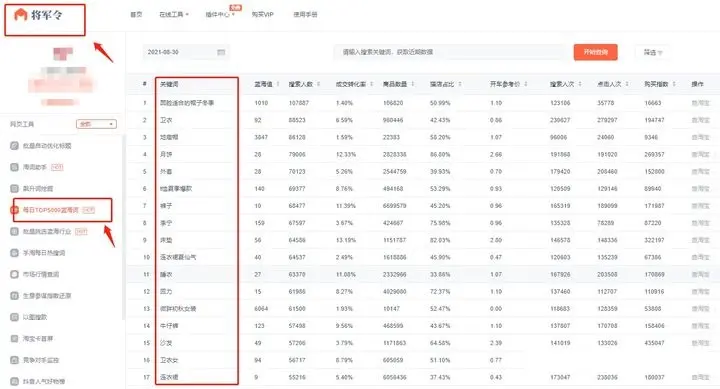Click the 淘宝卡首屏 sidebar icon

[14, 338]
